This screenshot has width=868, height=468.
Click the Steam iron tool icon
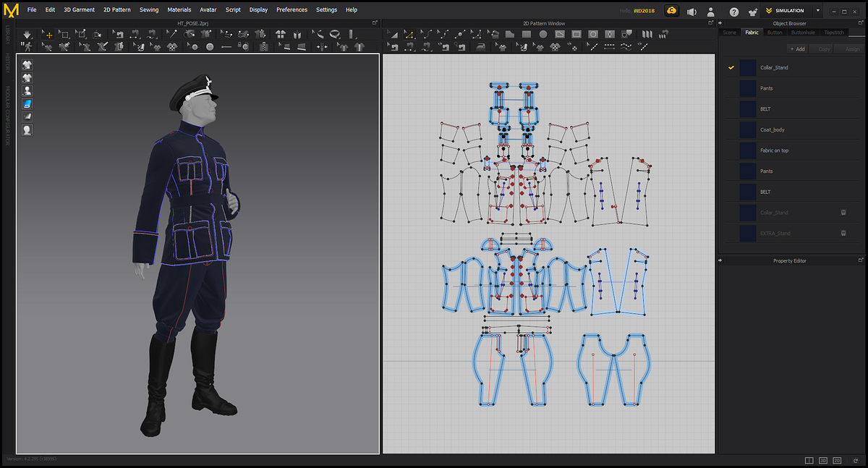tap(480, 46)
